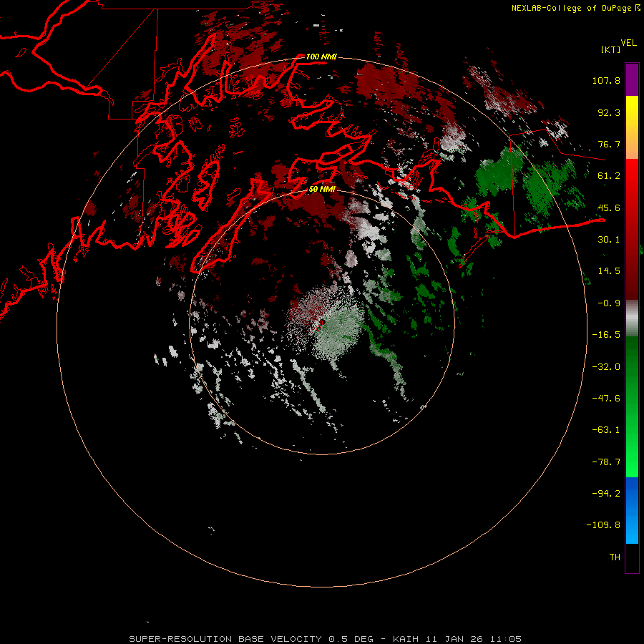The image size is (644, 644).
Task: Select the 30.1 scale value
Action: [609, 240]
